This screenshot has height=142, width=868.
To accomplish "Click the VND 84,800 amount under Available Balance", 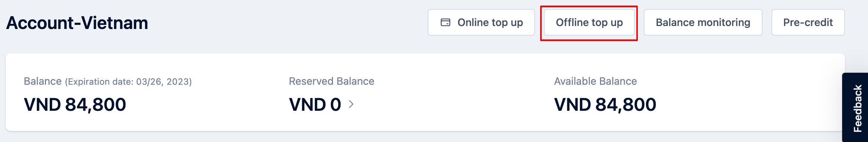I will click(x=605, y=104).
